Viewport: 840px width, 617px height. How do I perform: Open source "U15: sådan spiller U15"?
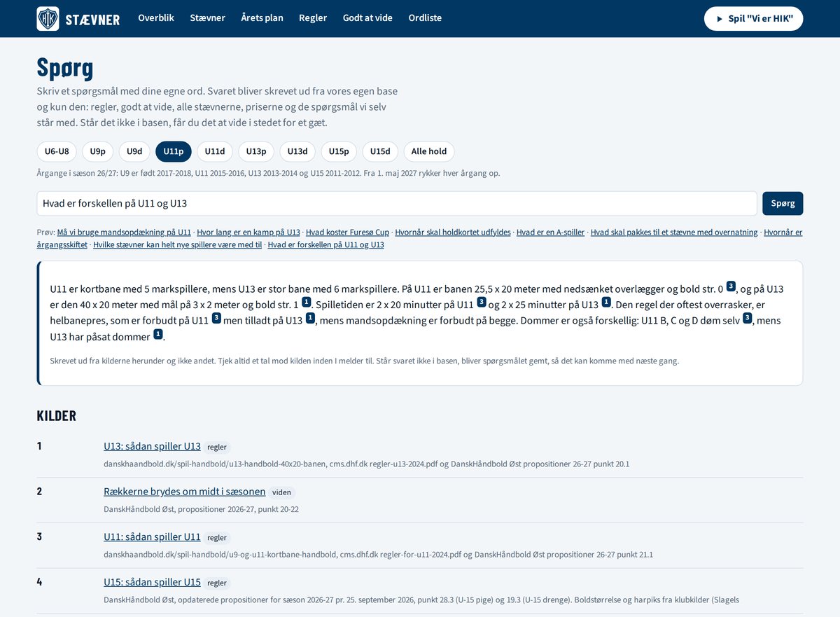152,583
